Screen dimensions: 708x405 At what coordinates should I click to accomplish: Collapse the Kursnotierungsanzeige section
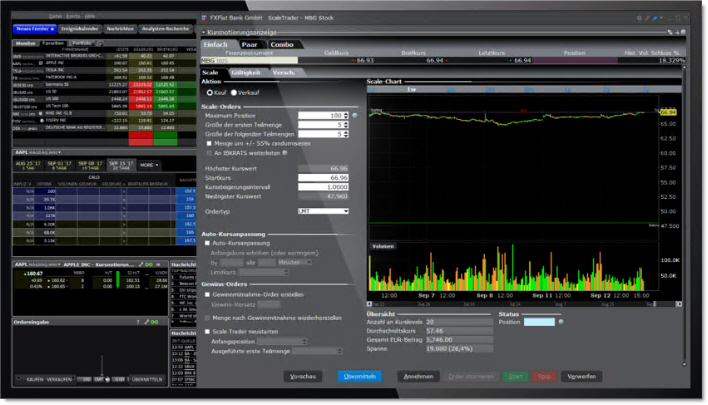(204, 32)
